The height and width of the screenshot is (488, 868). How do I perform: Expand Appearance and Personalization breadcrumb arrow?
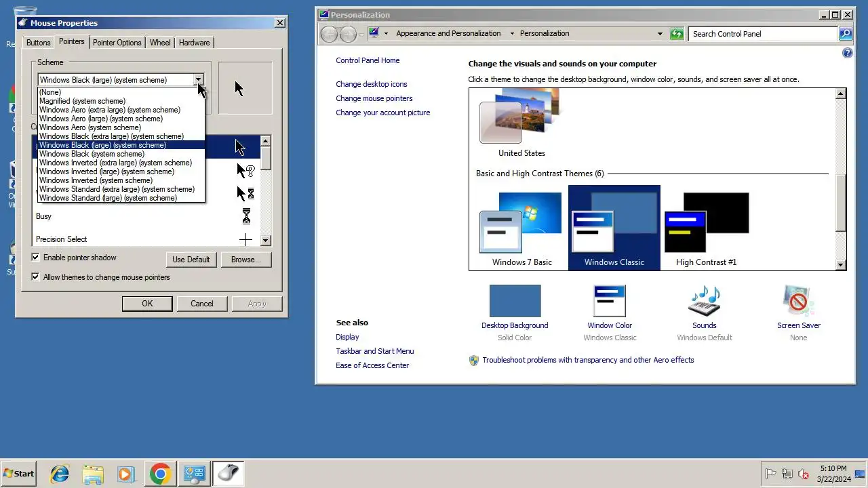tap(512, 33)
